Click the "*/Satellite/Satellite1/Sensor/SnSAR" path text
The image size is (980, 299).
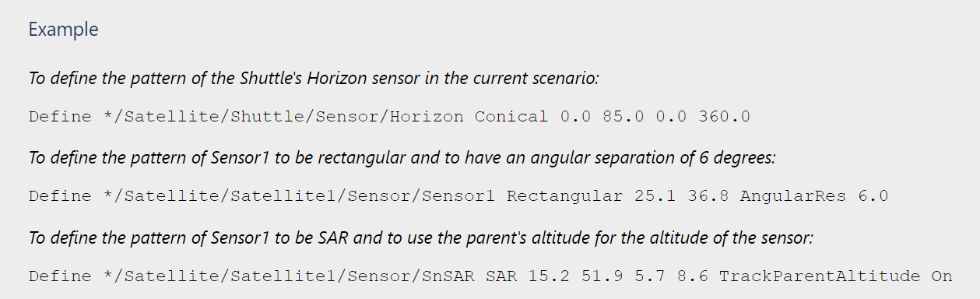tap(289, 276)
